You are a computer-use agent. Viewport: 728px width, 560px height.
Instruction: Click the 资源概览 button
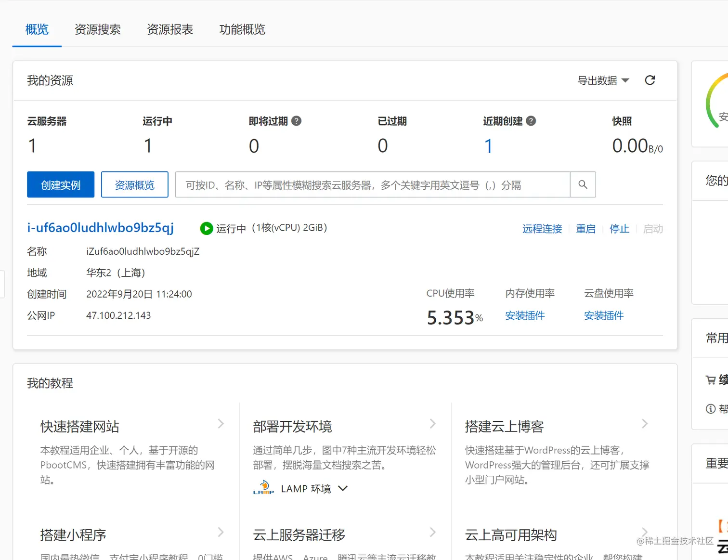point(135,184)
